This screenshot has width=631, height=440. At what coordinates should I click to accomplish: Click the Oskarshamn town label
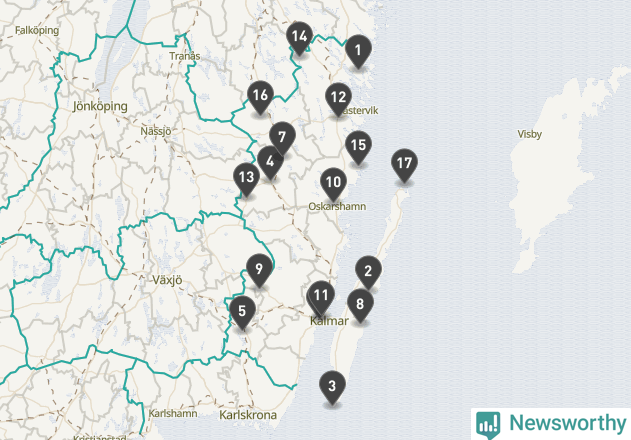coord(337,207)
